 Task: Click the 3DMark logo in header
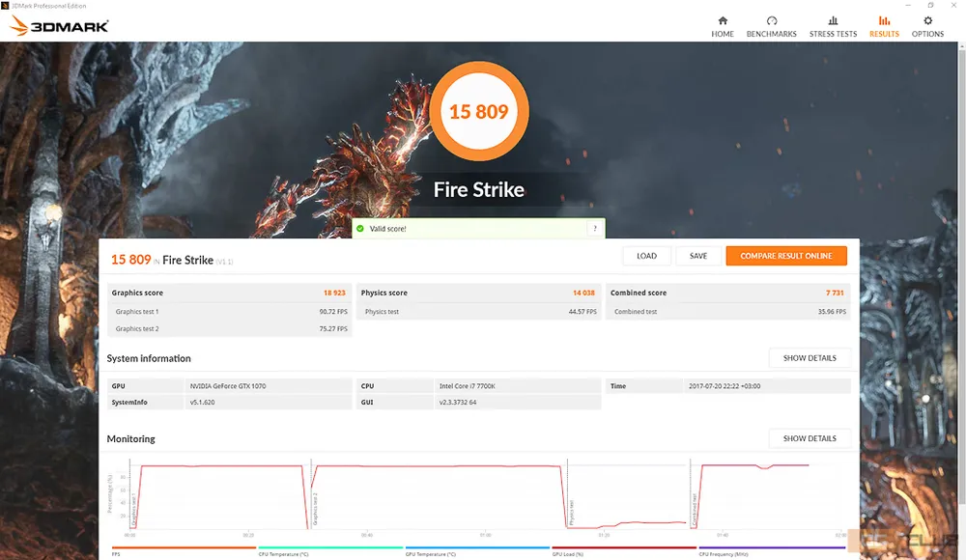click(x=60, y=26)
